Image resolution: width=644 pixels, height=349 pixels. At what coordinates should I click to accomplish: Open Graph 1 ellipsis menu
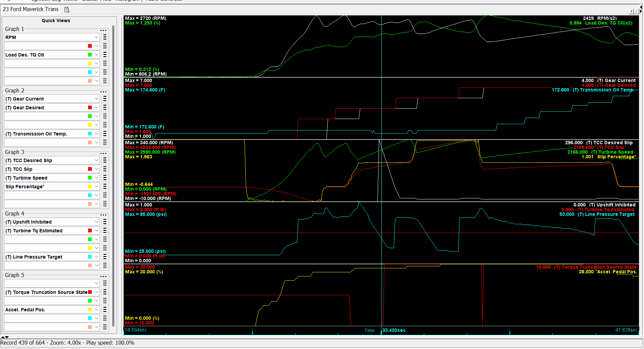point(103,30)
